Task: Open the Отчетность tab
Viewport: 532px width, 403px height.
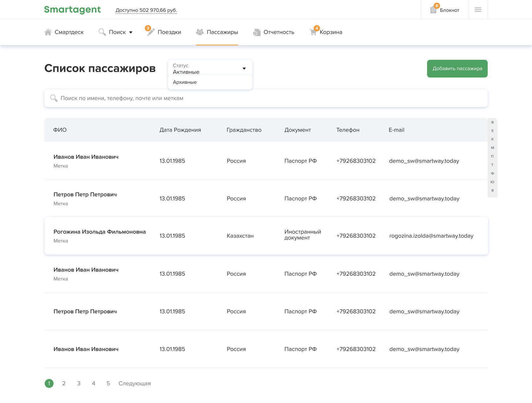Action: point(279,32)
